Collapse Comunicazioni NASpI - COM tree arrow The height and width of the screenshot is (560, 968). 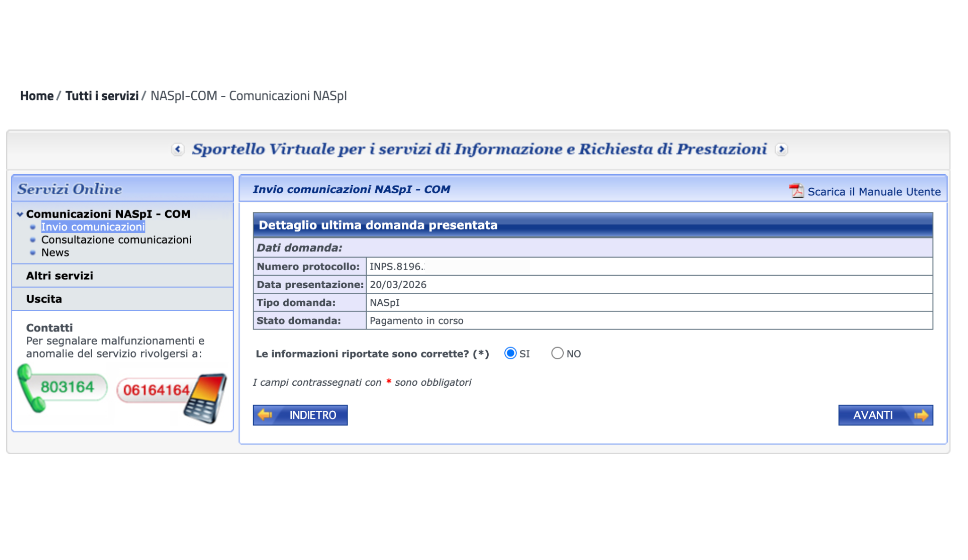pyautogui.click(x=20, y=214)
